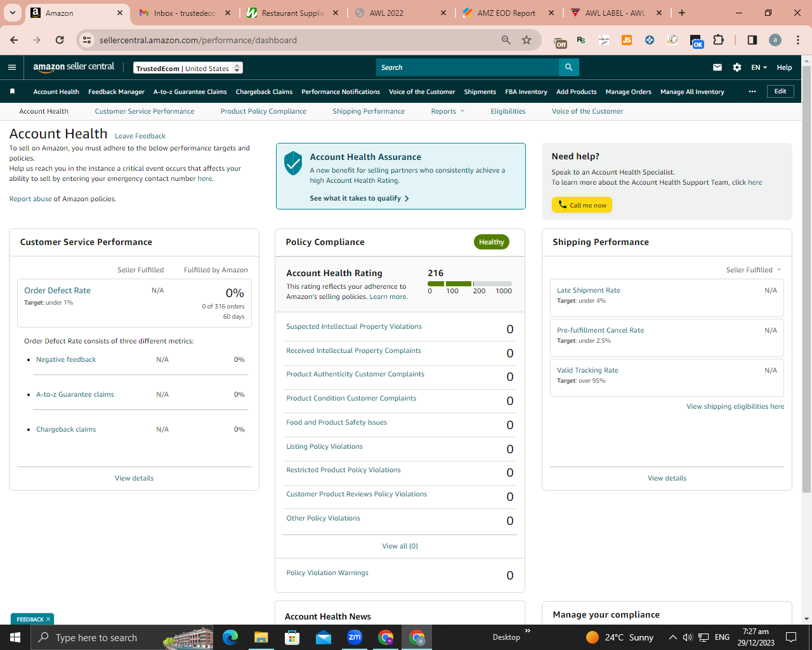Open the Windows Start menu
Viewport: 812px width, 650px height.
click(x=15, y=637)
